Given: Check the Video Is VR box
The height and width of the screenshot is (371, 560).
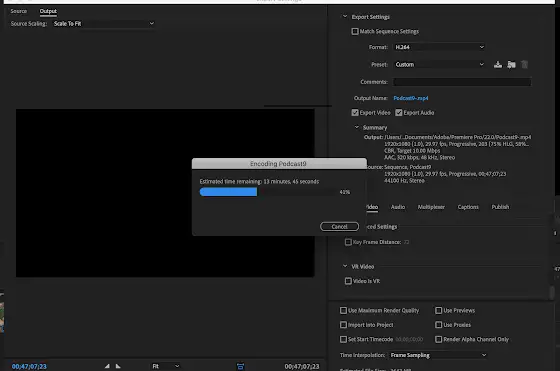Looking at the screenshot, I should [348, 281].
